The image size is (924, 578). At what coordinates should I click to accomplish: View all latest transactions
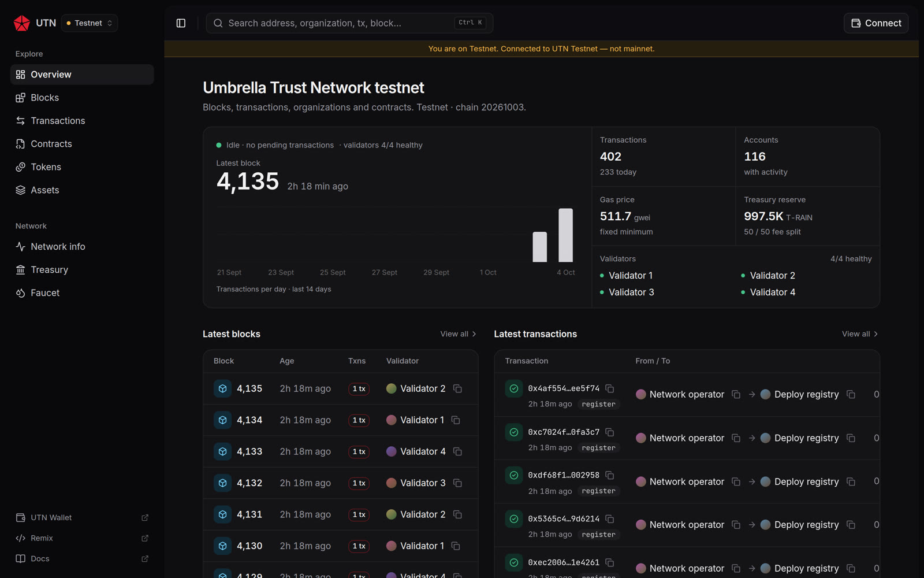[x=860, y=334]
